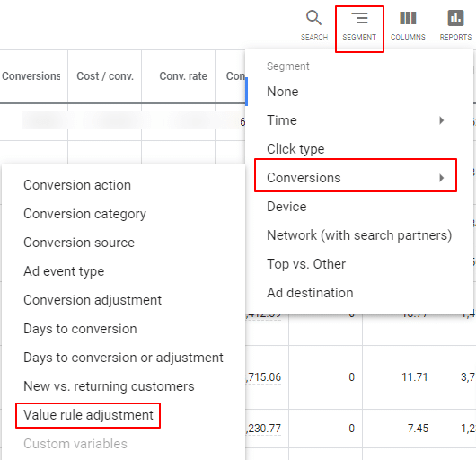476x460 pixels.
Task: Select Device segment option
Action: coord(286,207)
